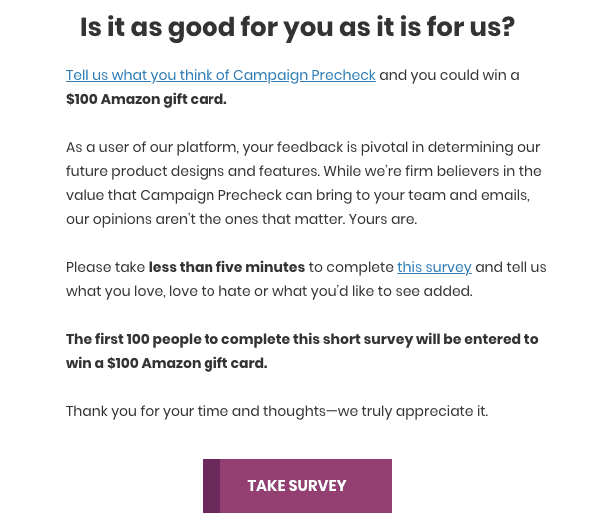Image resolution: width=592 pixels, height=532 pixels.
Task: Click the question mark ending the headline
Action: click(x=508, y=27)
